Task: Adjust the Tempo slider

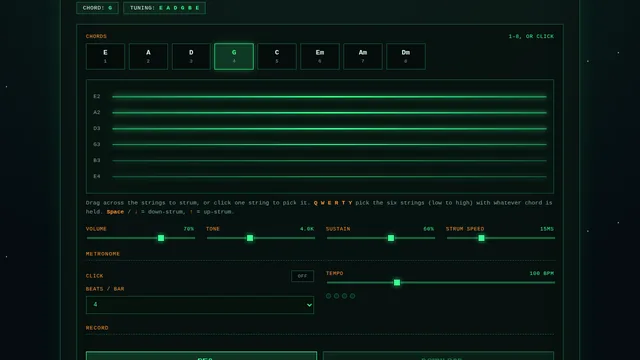Action: point(440,282)
